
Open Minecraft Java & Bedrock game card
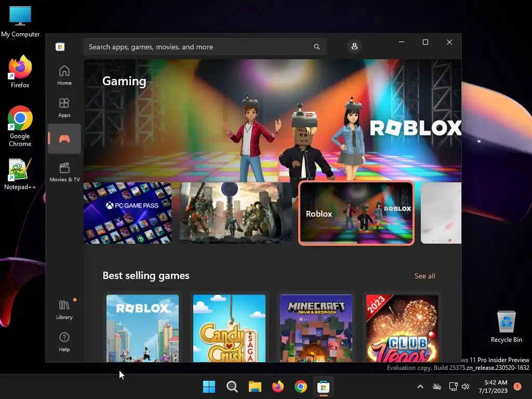click(x=316, y=328)
